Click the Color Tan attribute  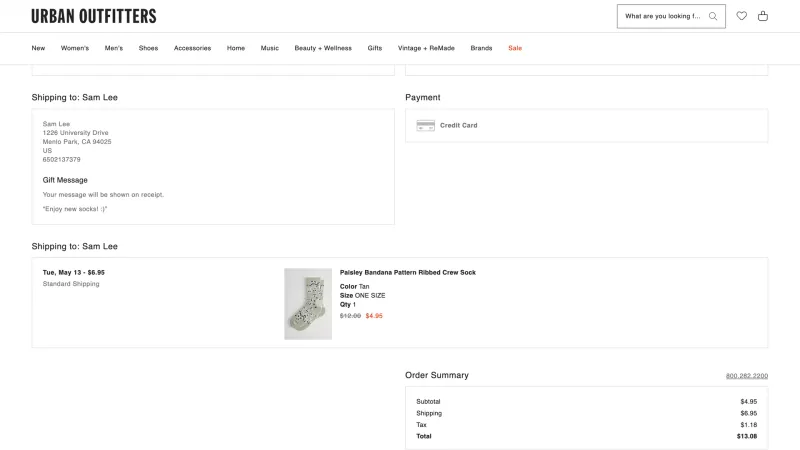[355, 287]
